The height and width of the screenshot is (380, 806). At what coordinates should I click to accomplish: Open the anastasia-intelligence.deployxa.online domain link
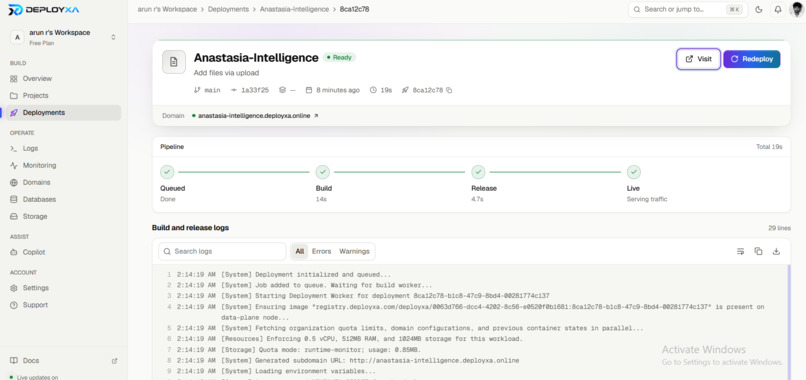254,116
